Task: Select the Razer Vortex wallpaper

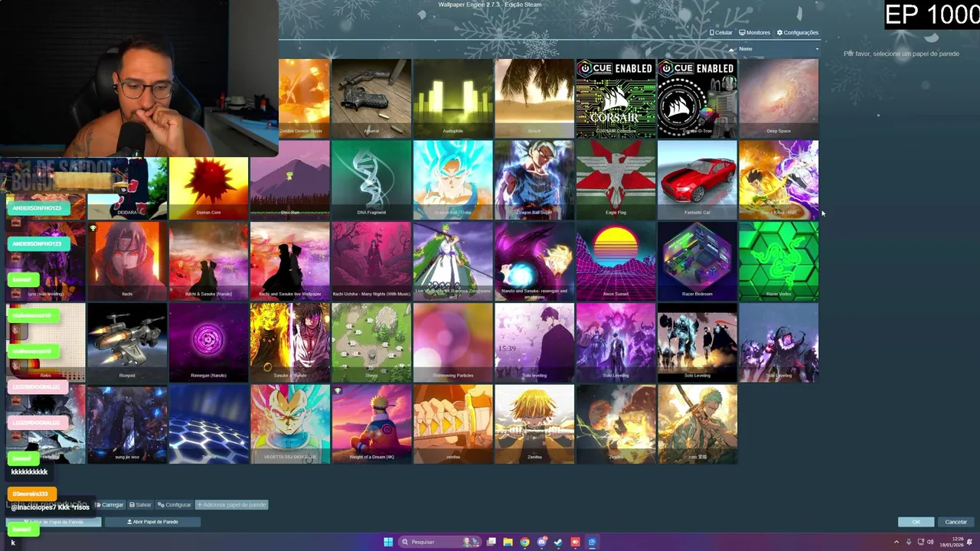Action: [779, 262]
